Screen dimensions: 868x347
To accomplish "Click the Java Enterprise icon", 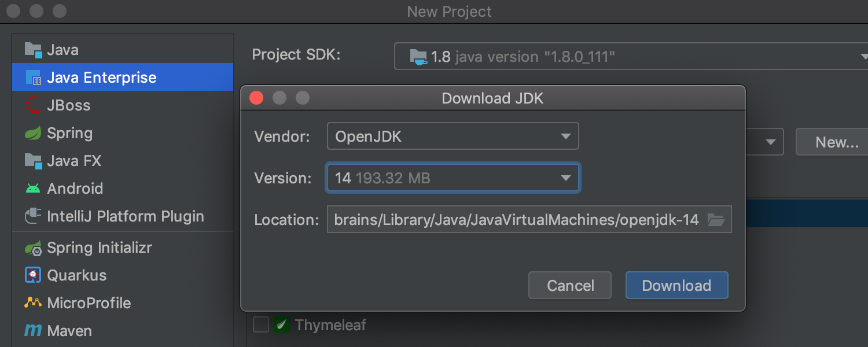I will point(34,78).
